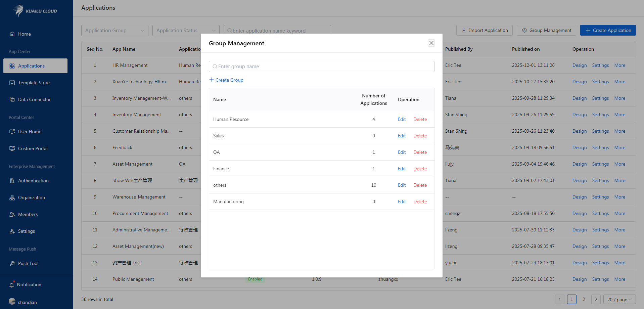This screenshot has height=309, width=644.
Task: Open the Data Connector icon
Action: coord(12,99)
